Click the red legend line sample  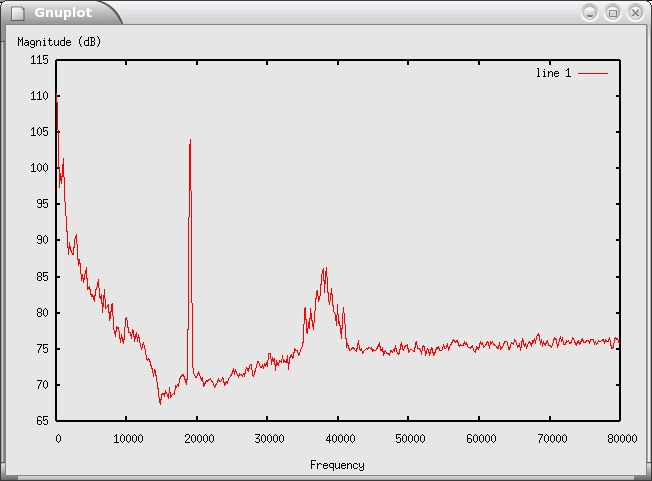592,73
